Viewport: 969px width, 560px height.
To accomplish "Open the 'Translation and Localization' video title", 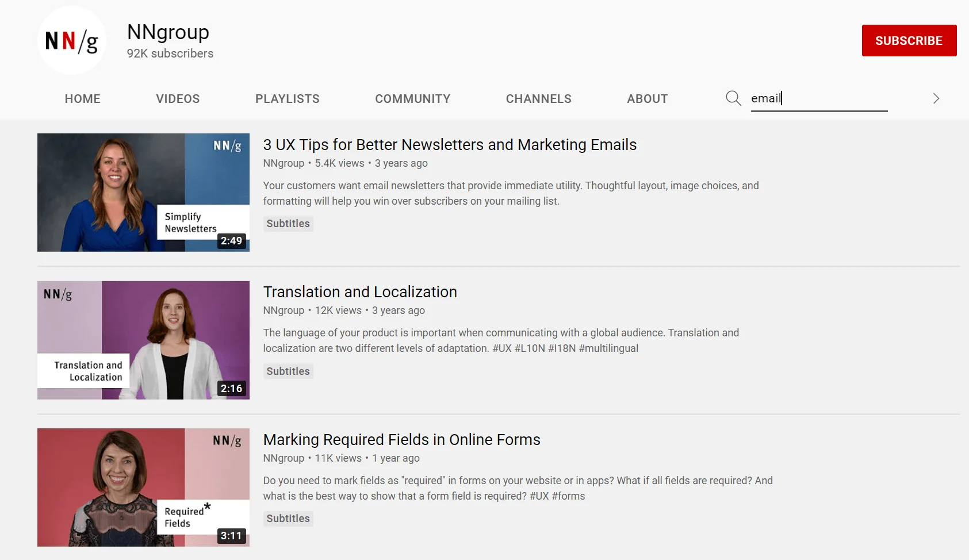I will (360, 292).
